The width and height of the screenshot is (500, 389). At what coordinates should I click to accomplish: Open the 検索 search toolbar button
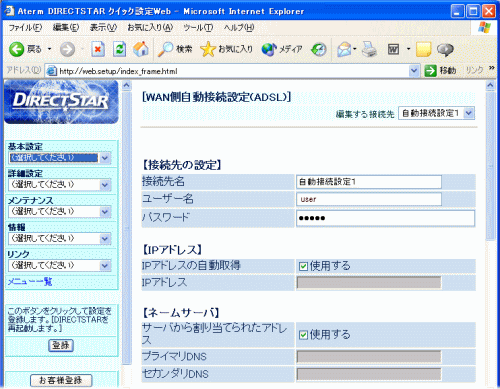click(175, 49)
